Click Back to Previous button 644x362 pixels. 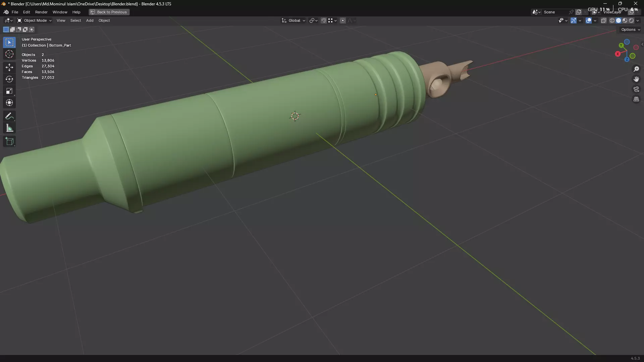[109, 12]
